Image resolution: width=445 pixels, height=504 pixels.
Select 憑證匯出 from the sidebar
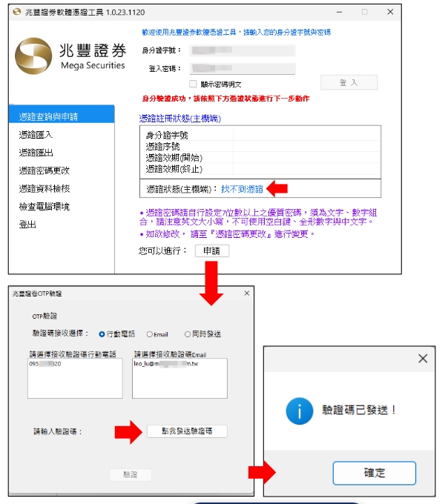pos(36,153)
